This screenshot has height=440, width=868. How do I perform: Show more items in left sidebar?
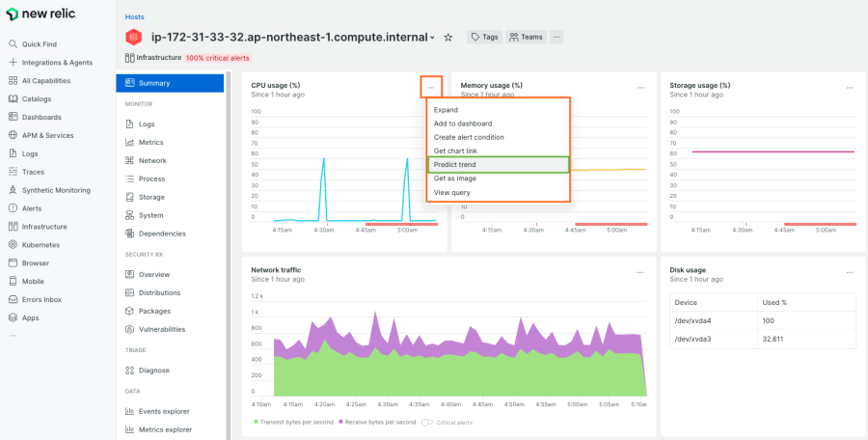(13, 336)
